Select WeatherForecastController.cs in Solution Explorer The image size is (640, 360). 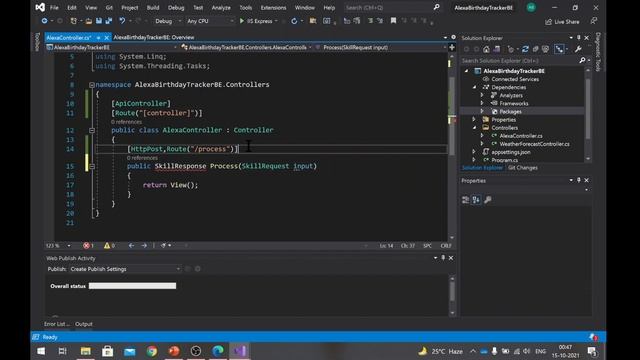tap(534, 144)
